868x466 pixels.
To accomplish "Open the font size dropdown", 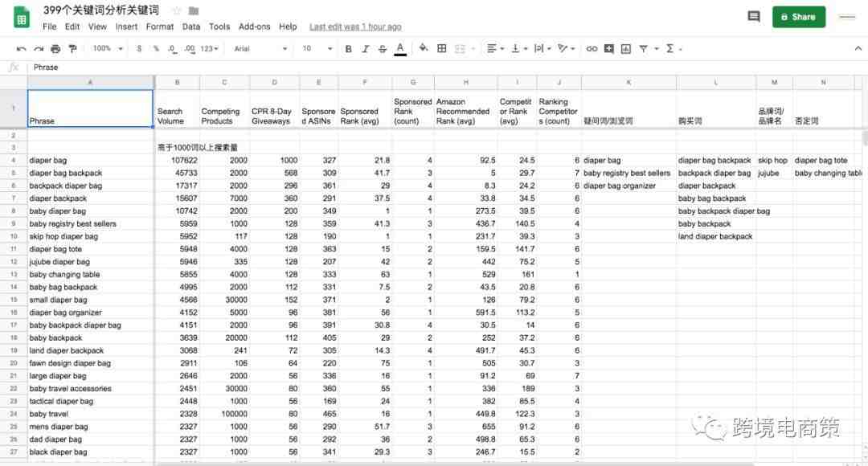I will pyautogui.click(x=314, y=49).
